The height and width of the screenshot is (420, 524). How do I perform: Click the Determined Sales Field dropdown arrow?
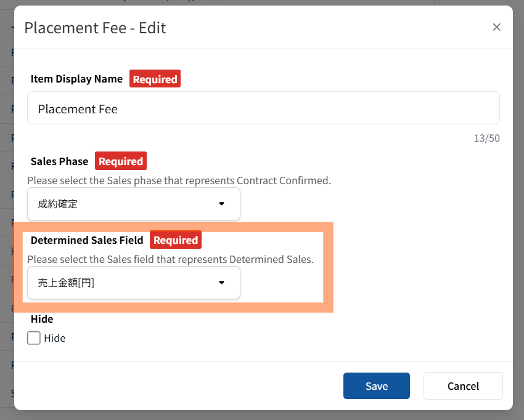pos(222,283)
